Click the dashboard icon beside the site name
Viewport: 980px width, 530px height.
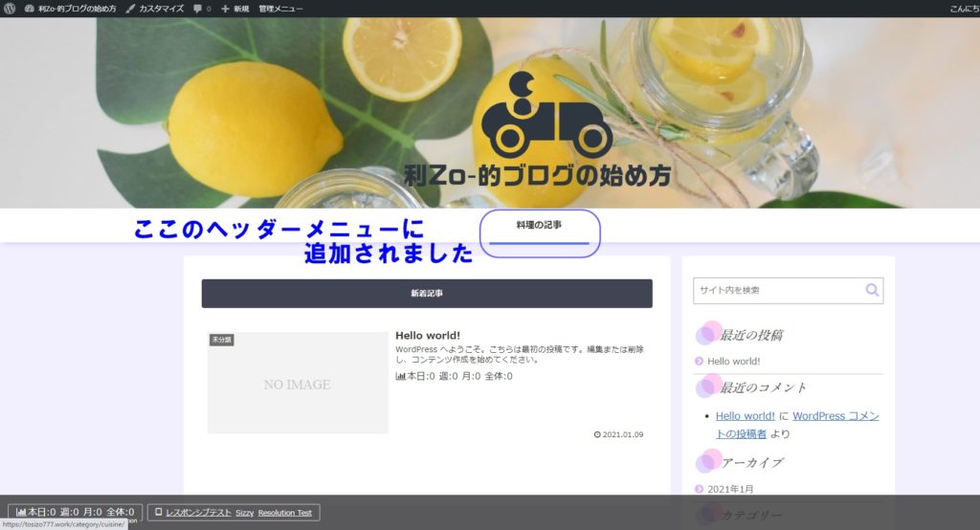pyautogui.click(x=29, y=9)
